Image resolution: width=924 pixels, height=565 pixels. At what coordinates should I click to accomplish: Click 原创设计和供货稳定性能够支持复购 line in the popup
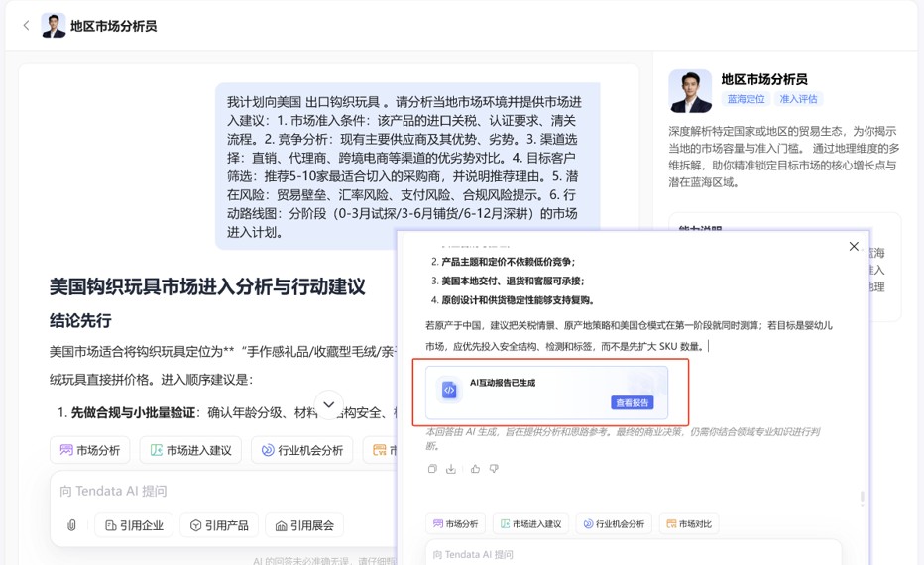pos(518,300)
